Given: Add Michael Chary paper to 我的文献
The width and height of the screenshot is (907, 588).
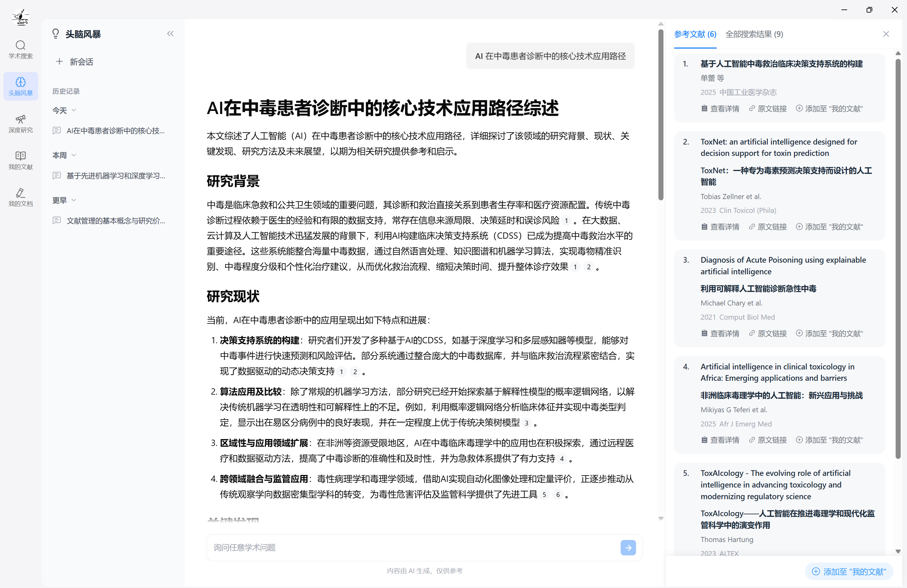Looking at the screenshot, I should [829, 334].
